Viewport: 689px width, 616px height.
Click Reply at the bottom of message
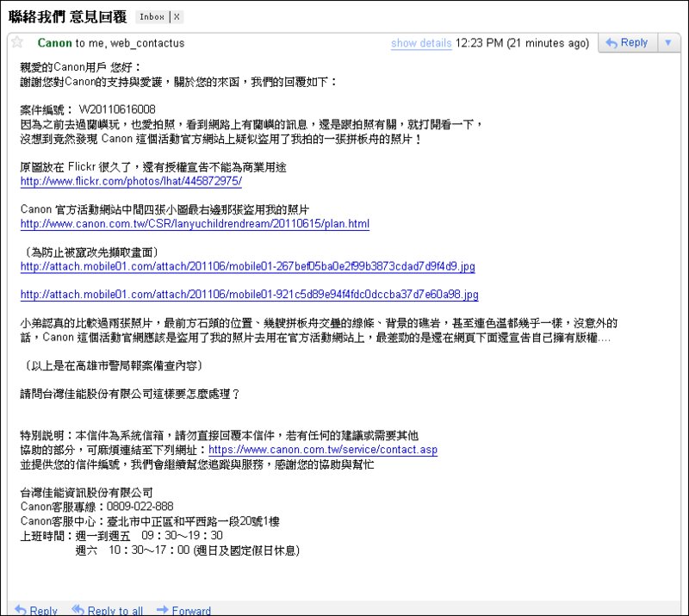click(36, 610)
